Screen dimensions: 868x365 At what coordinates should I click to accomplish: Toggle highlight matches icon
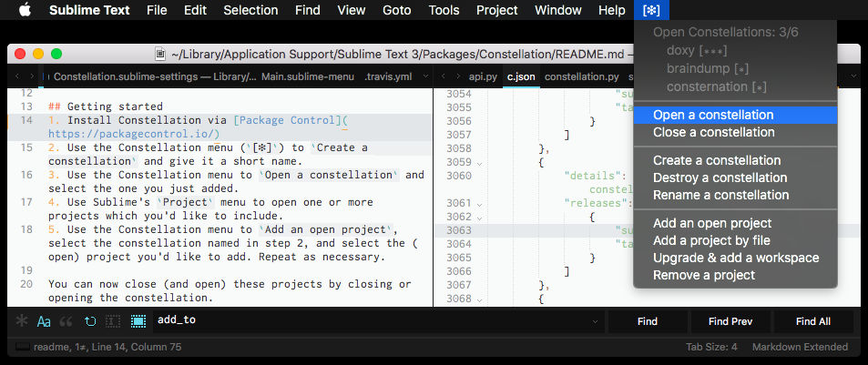tap(138, 321)
